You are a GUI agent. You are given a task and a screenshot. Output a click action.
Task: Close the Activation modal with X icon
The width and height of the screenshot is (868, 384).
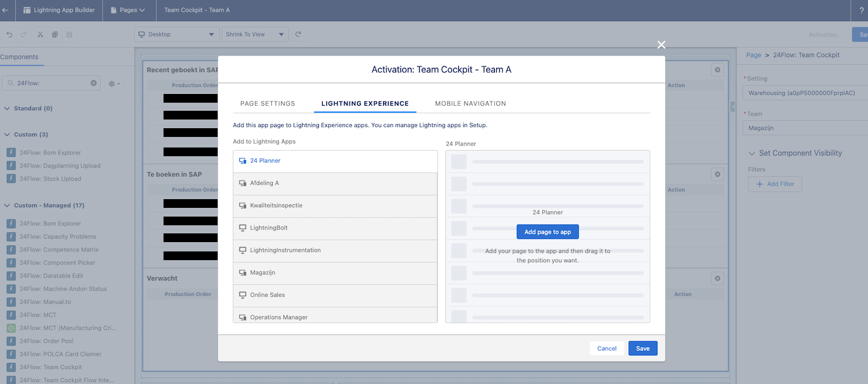[661, 45]
